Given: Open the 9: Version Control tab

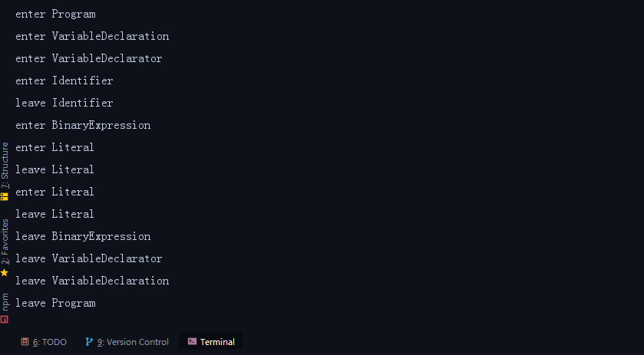Looking at the screenshot, I should tap(127, 341).
